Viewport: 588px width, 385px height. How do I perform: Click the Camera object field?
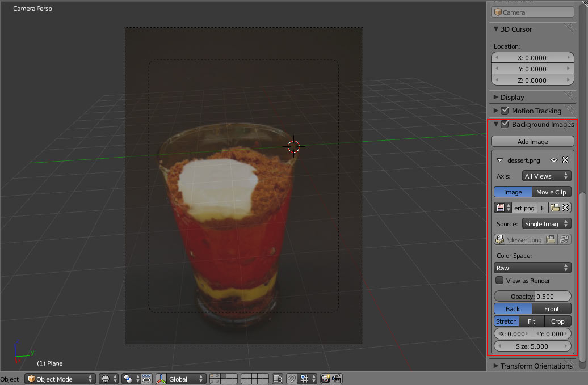pos(532,12)
